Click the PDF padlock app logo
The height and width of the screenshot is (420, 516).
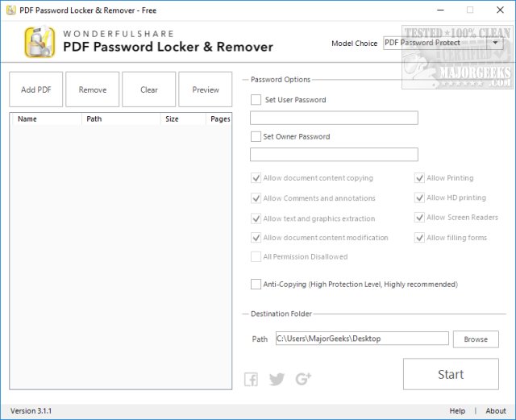click(x=40, y=42)
